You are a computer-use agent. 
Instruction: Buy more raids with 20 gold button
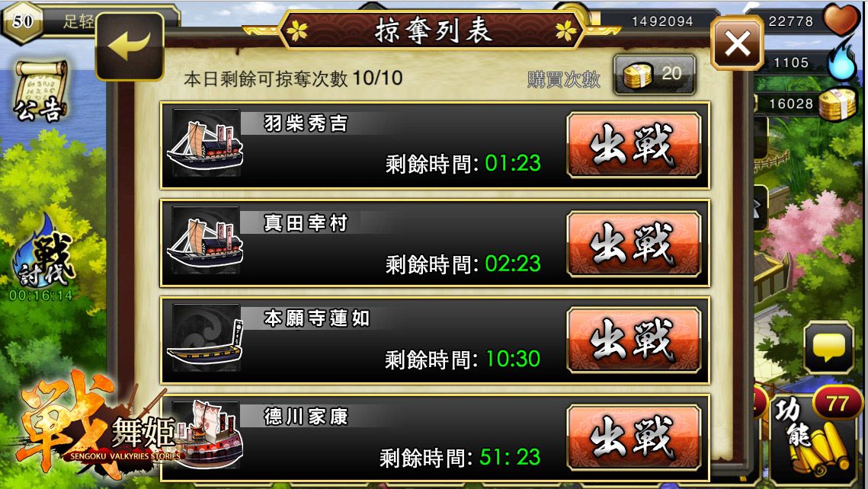click(655, 75)
